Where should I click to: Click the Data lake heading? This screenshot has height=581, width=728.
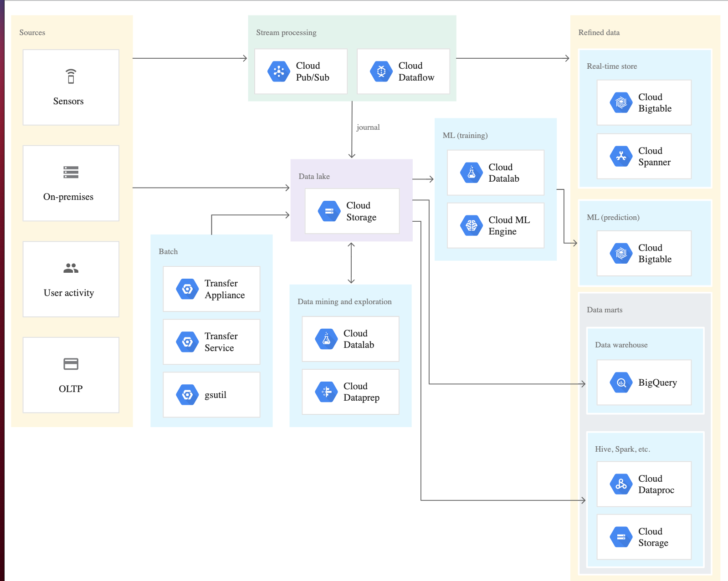(x=314, y=176)
